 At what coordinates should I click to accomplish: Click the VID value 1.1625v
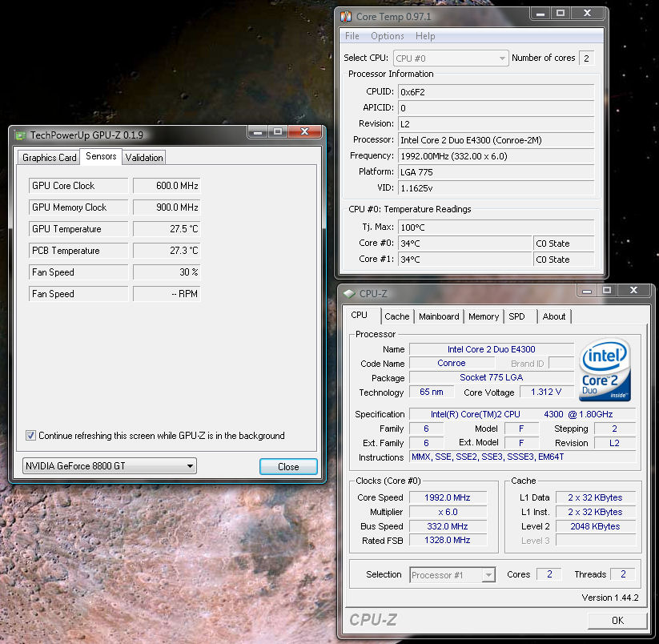coord(496,188)
